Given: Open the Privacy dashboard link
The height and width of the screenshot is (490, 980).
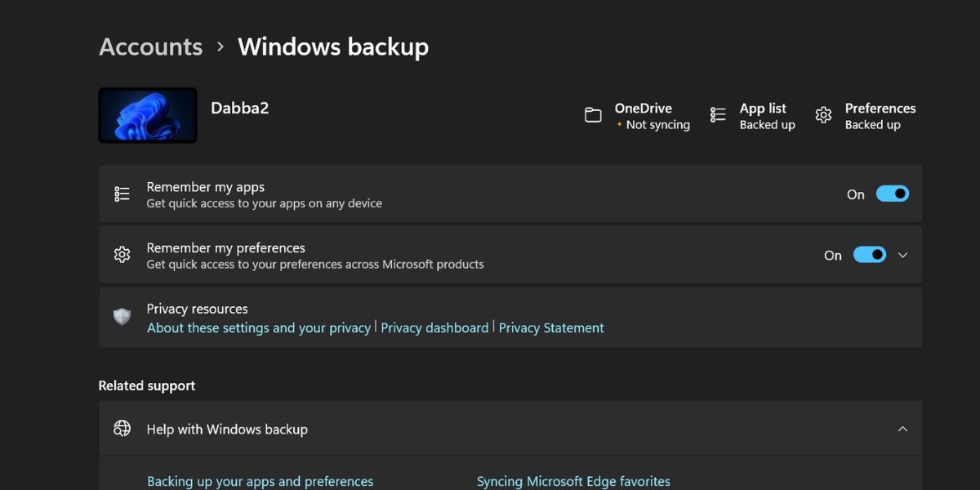Looking at the screenshot, I should 434,327.
